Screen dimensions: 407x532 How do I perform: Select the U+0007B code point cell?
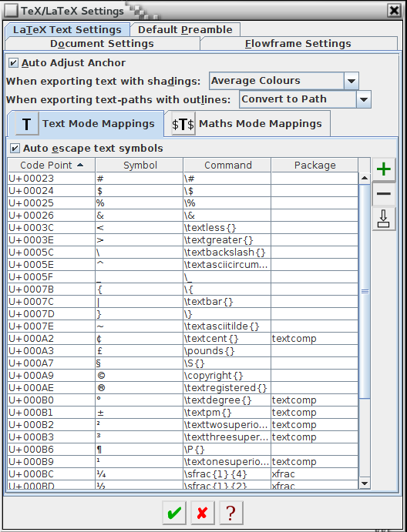coord(52,289)
